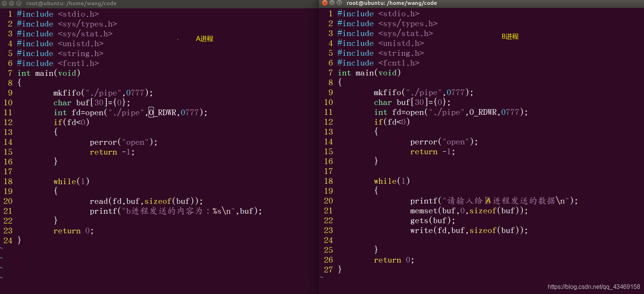Click return -1; in right window
Image resolution: width=644 pixels, height=294 pixels.
(x=433, y=152)
